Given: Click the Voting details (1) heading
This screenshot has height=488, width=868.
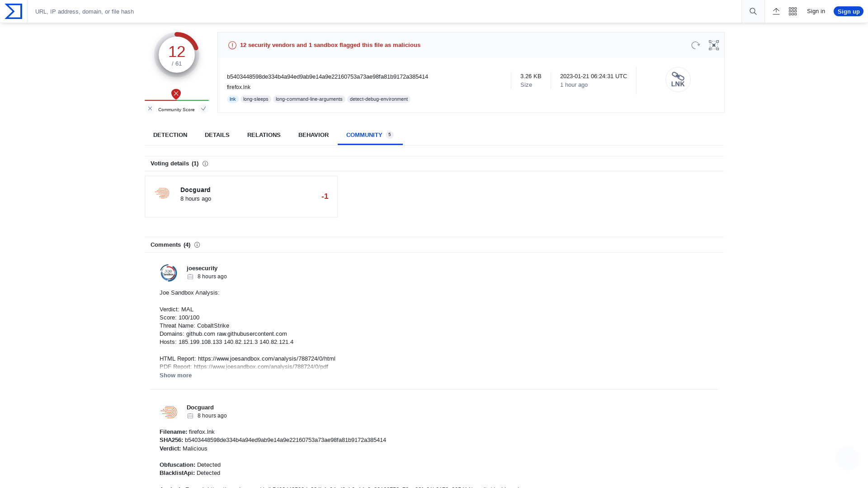Looking at the screenshot, I should click(x=175, y=164).
